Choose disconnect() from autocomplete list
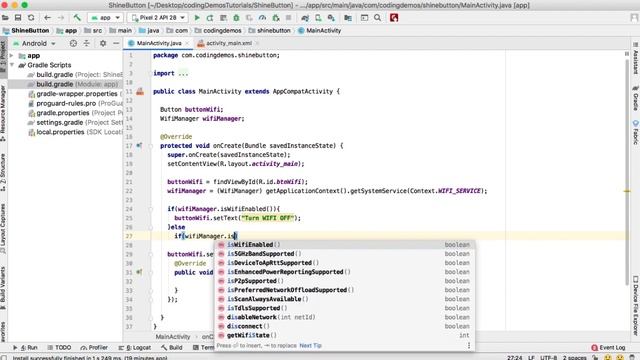This screenshot has width=640, height=360. pos(344,326)
